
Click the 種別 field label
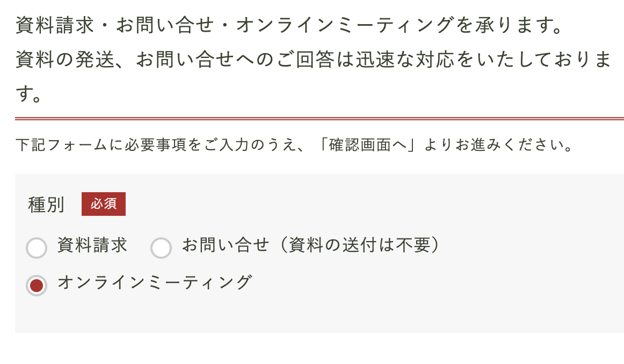tap(46, 205)
